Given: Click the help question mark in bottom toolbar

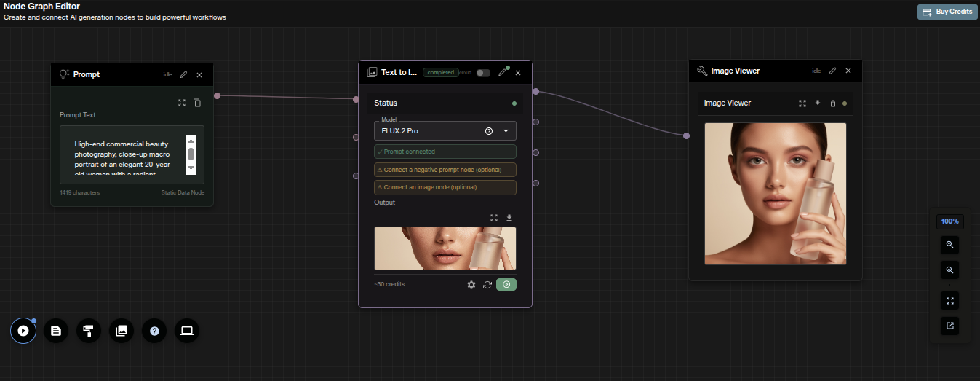Looking at the screenshot, I should tap(154, 331).
